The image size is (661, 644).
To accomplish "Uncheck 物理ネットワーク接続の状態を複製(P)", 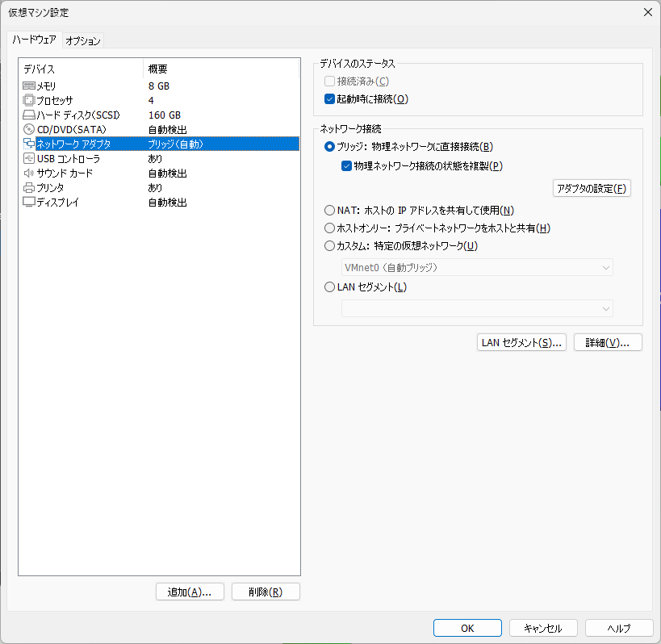I will [x=346, y=166].
